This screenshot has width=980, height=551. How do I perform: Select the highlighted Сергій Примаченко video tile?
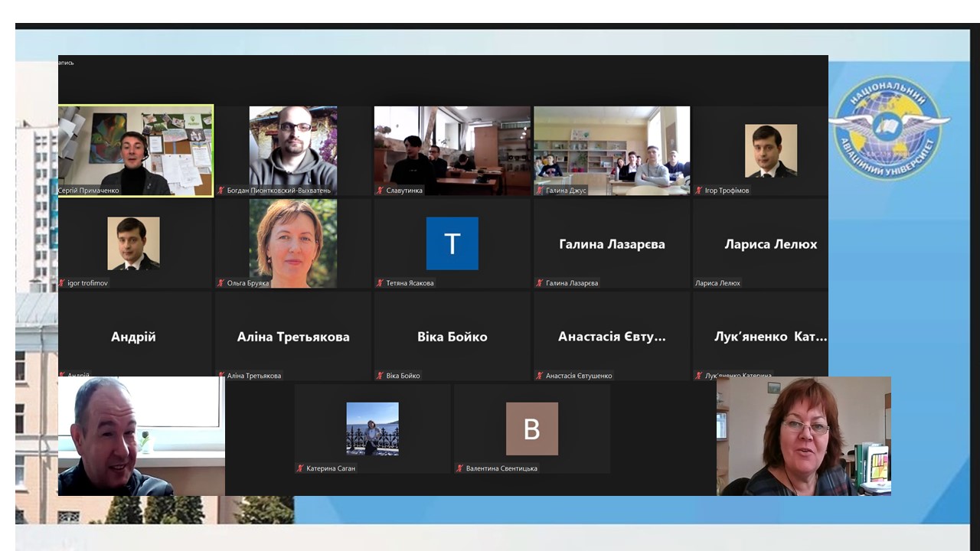click(136, 150)
